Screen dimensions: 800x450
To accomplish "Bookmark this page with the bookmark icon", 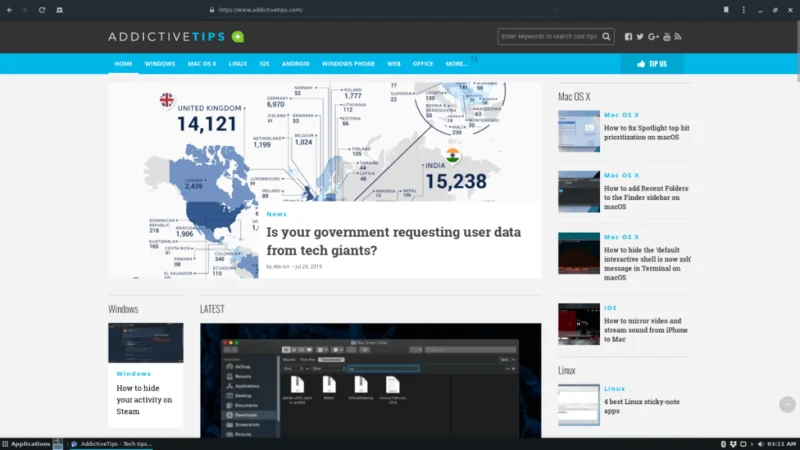I will pyautogui.click(x=726, y=10).
